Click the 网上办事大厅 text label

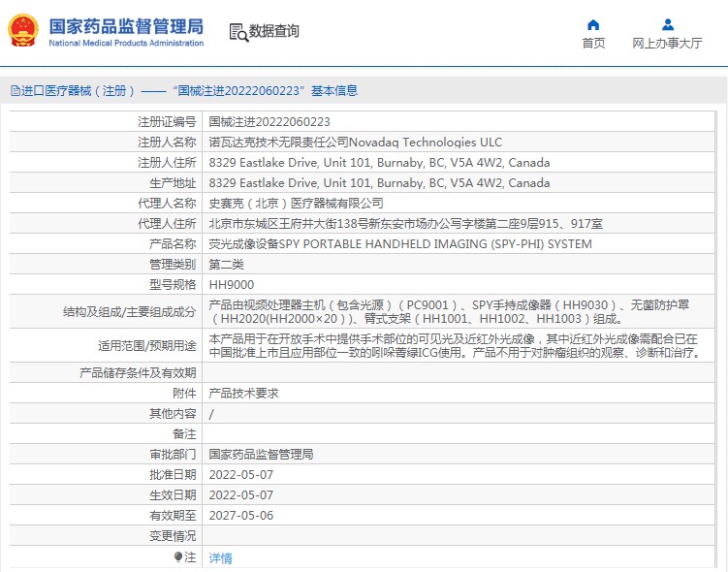point(667,44)
